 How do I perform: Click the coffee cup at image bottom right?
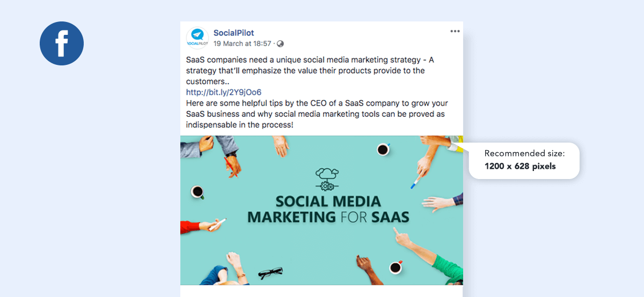click(396, 266)
